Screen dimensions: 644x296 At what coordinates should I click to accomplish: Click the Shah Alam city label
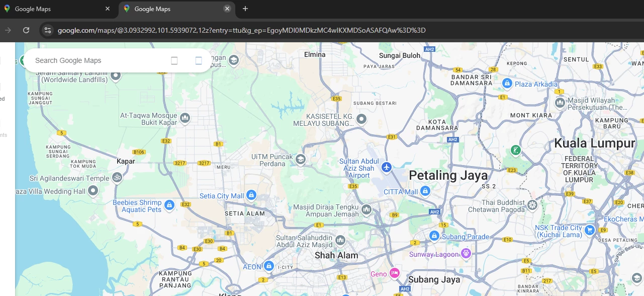(336, 255)
